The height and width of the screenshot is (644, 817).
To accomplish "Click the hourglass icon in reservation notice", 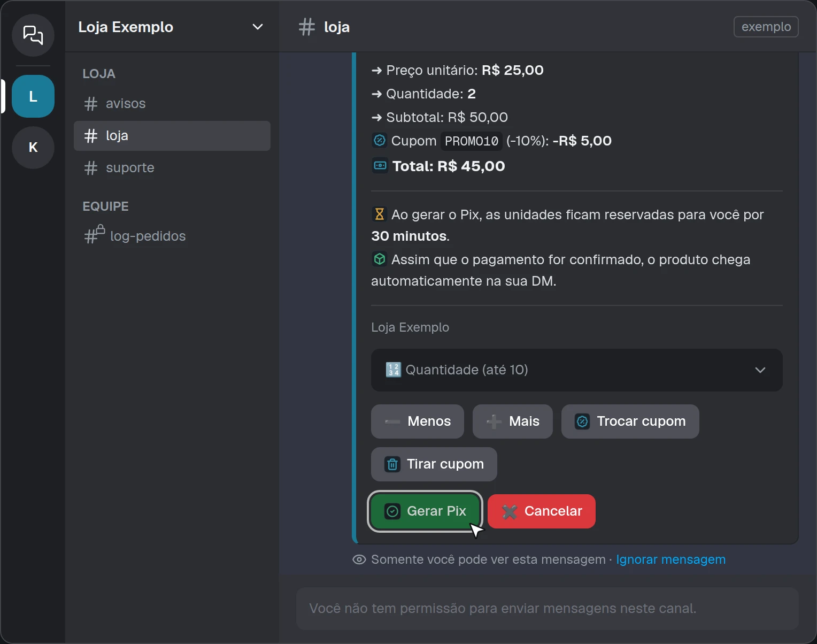I will 379,214.
